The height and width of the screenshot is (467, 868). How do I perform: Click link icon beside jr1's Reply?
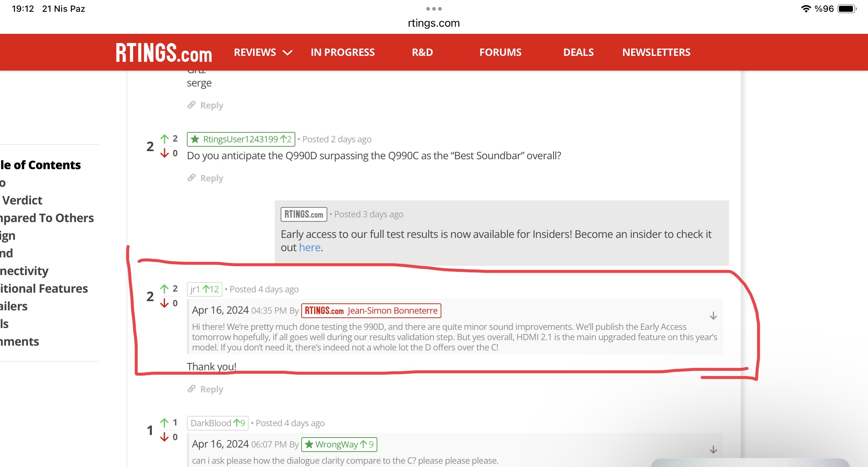coord(191,389)
